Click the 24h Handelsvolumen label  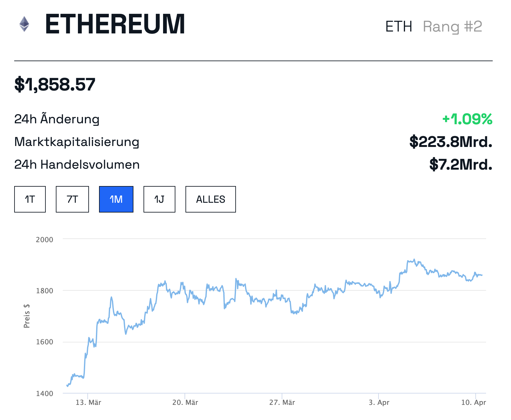pyautogui.click(x=77, y=165)
